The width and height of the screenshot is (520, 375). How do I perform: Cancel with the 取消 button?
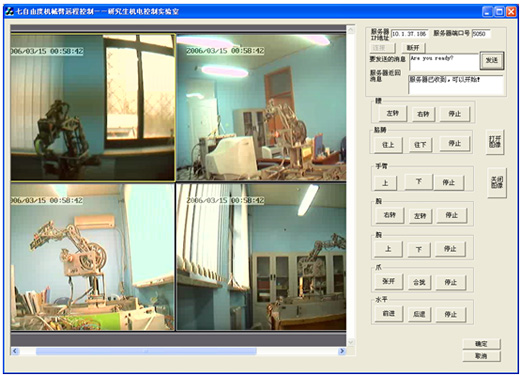pyautogui.click(x=481, y=356)
